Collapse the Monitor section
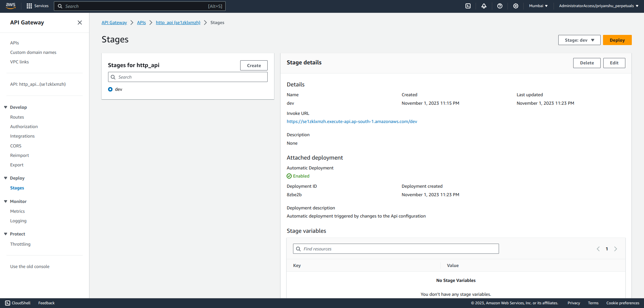The image size is (644, 308). 5,201
